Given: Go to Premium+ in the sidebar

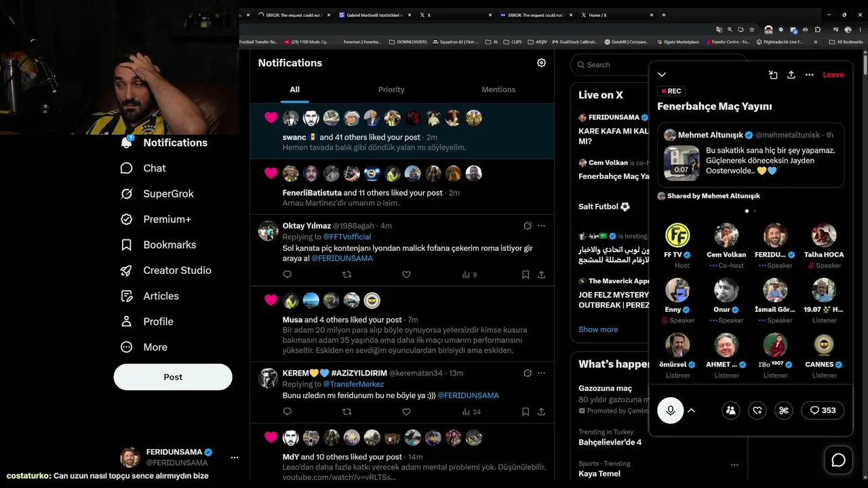Looking at the screenshot, I should 155,219.
